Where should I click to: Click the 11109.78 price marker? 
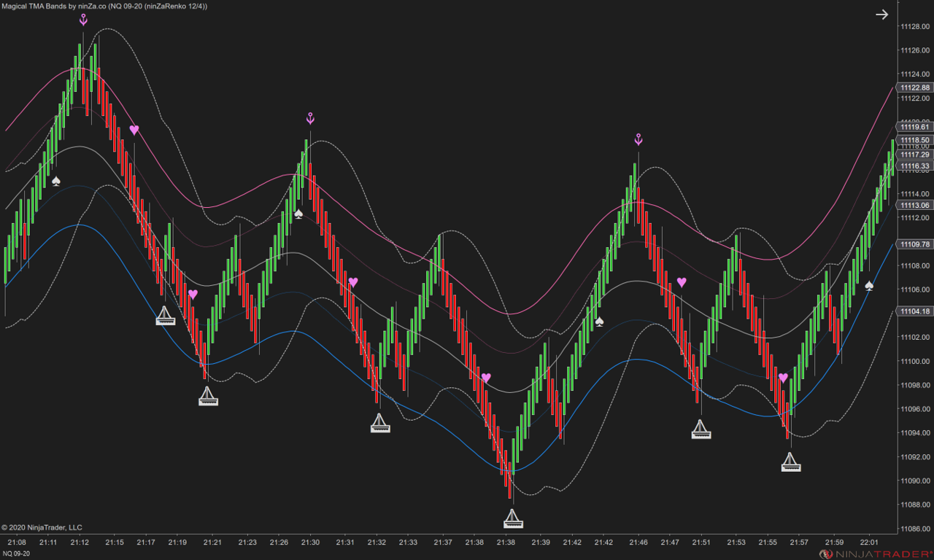(915, 244)
